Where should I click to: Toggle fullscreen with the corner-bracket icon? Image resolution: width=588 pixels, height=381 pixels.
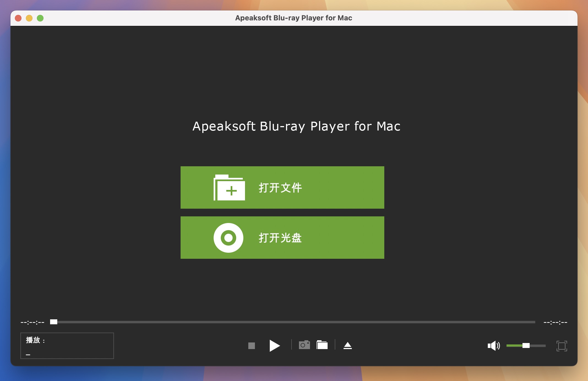562,346
